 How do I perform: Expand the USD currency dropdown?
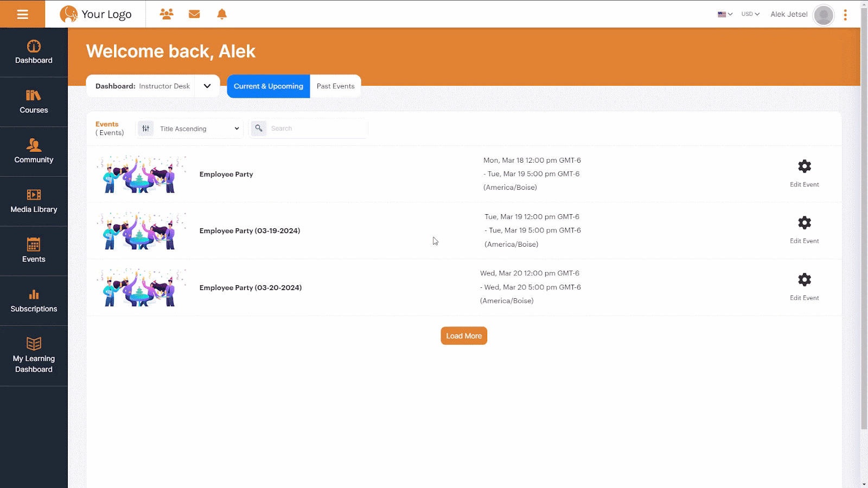pyautogui.click(x=750, y=14)
